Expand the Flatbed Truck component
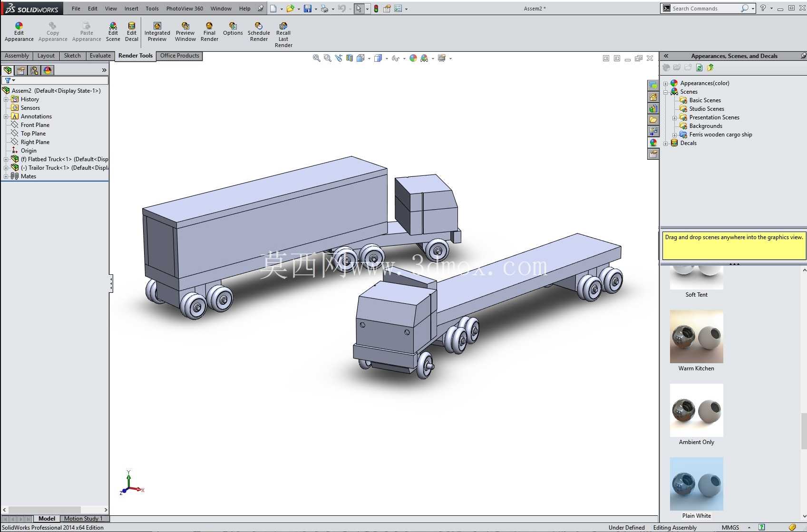This screenshot has height=532, width=807. point(6,159)
